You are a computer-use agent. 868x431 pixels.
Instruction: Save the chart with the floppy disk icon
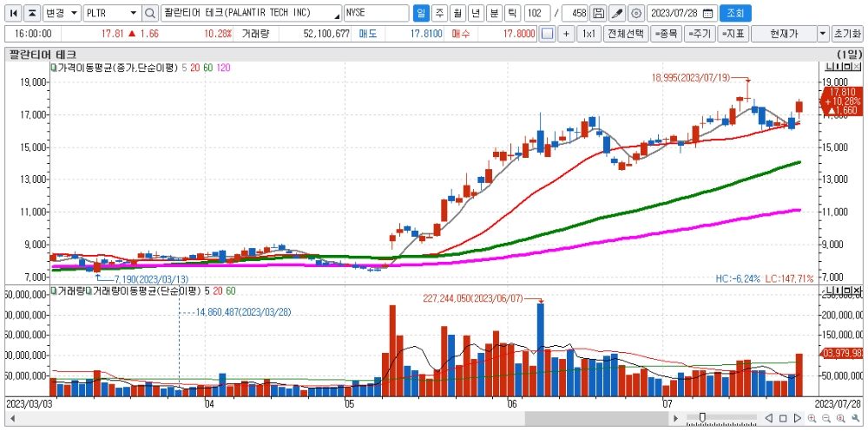598,13
